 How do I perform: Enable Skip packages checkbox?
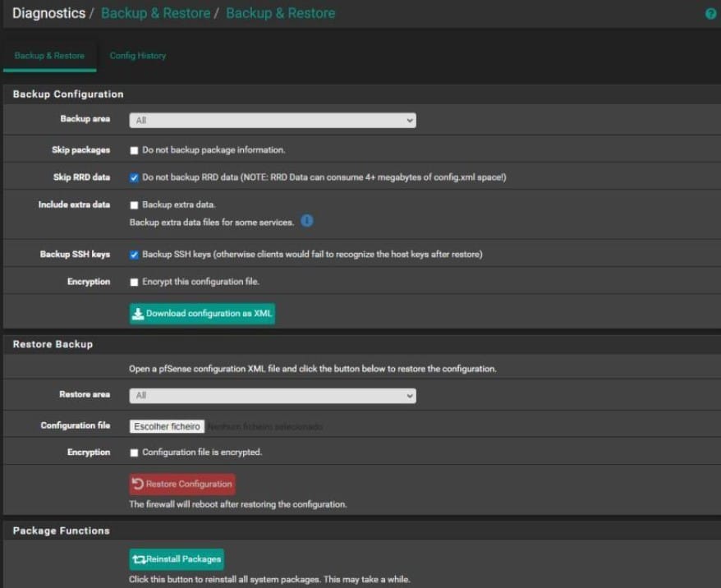pos(134,151)
